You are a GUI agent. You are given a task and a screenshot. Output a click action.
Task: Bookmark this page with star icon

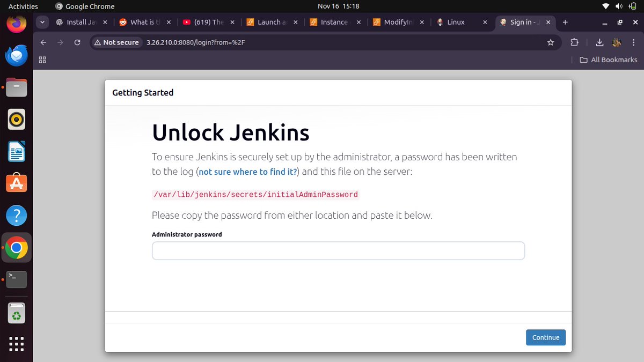[550, 42]
